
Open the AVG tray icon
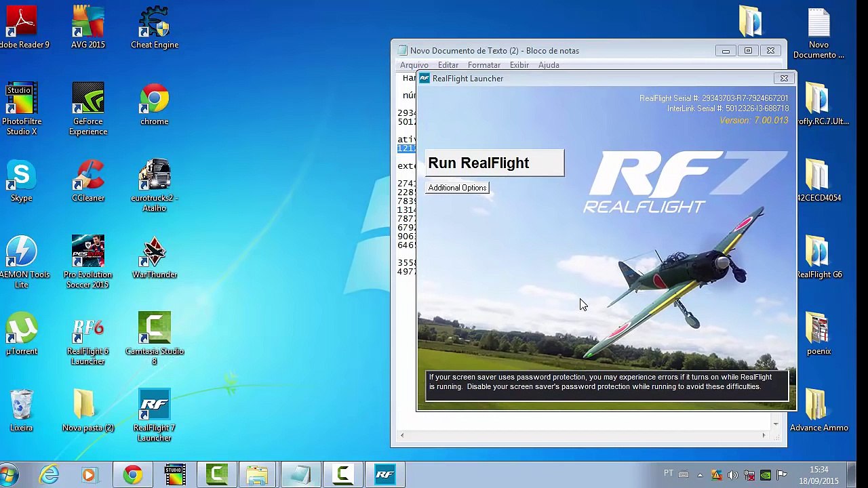(717, 475)
